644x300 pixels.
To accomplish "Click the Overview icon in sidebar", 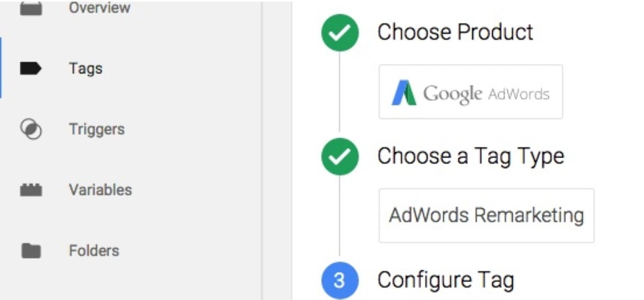I will (x=31, y=9).
